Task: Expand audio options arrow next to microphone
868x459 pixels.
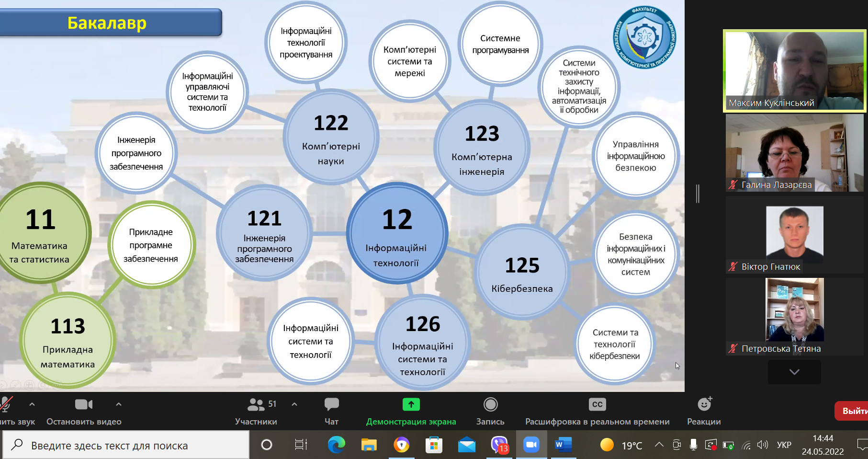Action: [x=32, y=404]
